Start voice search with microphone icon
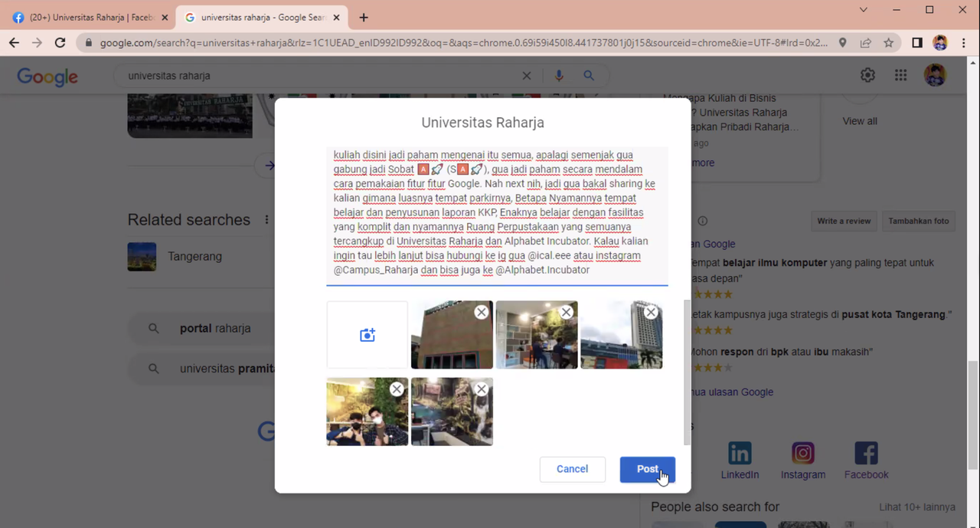 click(x=559, y=76)
